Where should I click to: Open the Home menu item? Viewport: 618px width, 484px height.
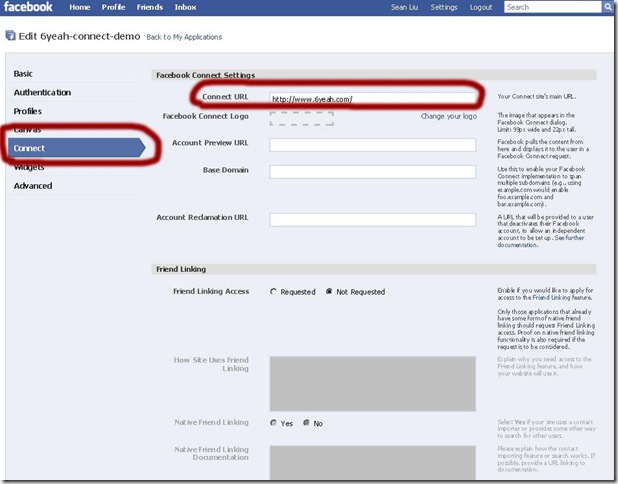80,7
